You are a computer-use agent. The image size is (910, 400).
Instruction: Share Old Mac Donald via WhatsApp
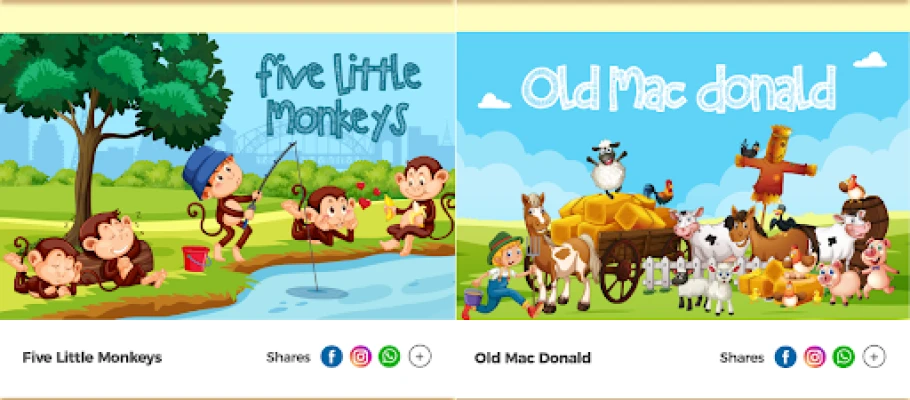point(844,356)
